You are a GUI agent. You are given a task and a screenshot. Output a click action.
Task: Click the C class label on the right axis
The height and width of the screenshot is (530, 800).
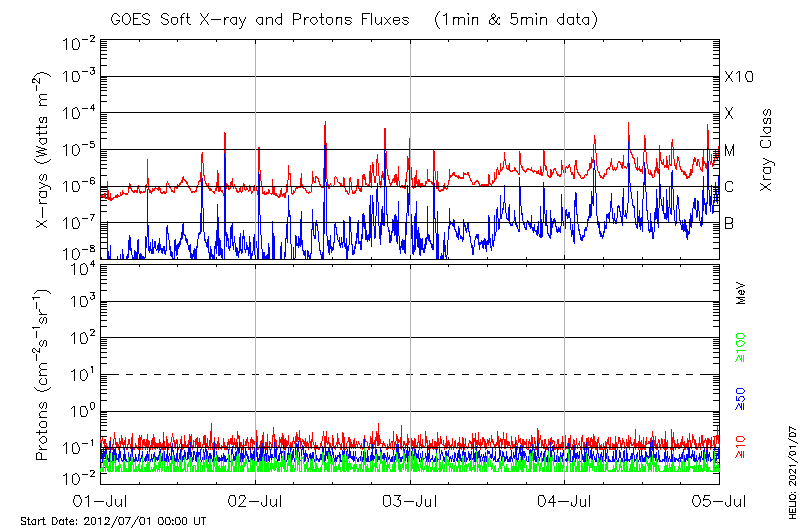pos(729,187)
